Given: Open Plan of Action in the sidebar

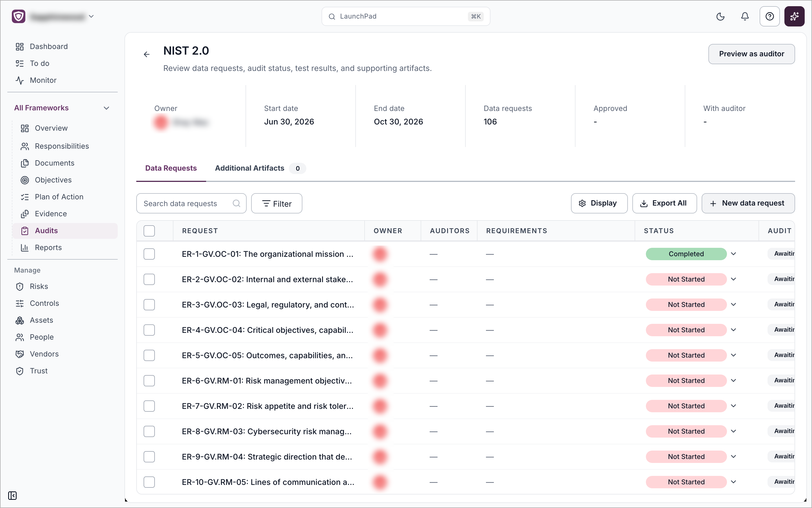Looking at the screenshot, I should tap(65, 197).
